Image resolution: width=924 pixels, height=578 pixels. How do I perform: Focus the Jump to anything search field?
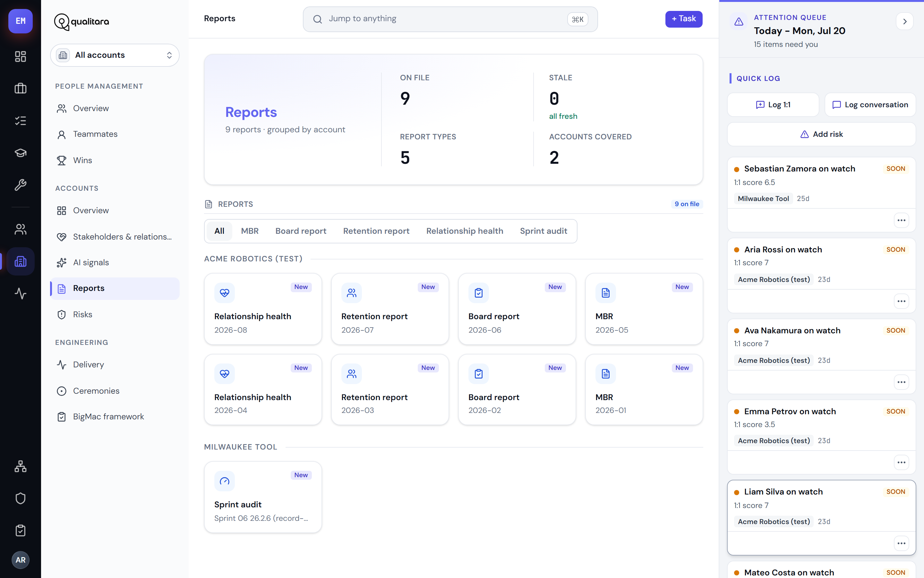450,19
